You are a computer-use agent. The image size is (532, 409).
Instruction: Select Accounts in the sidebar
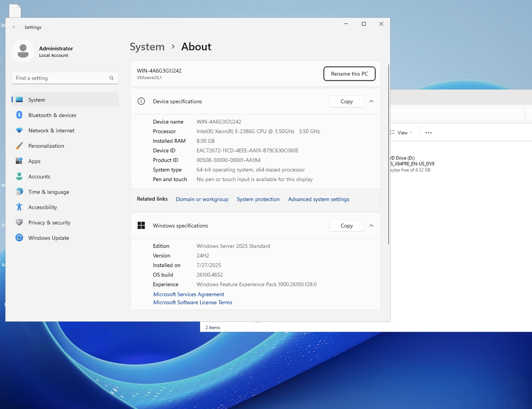click(x=65, y=176)
